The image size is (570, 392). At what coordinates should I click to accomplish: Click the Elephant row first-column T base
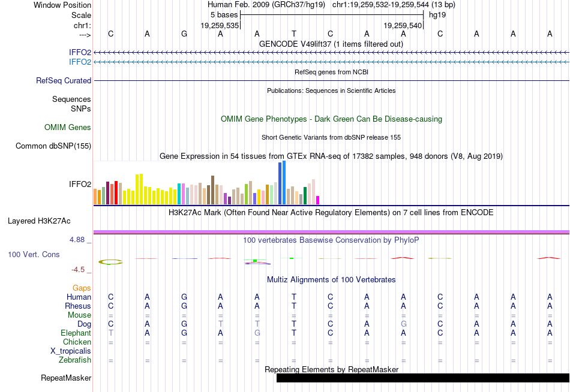[x=111, y=333]
